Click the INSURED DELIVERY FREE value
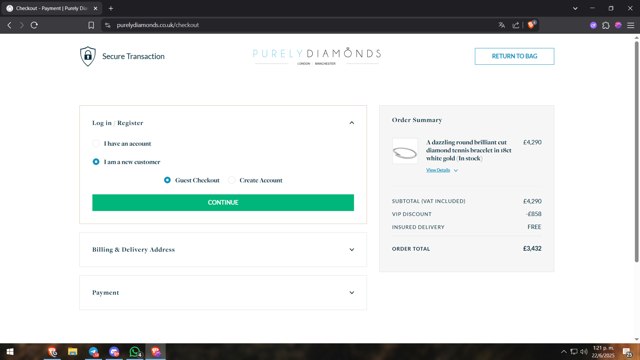This screenshot has height=360, width=640. pyautogui.click(x=534, y=227)
